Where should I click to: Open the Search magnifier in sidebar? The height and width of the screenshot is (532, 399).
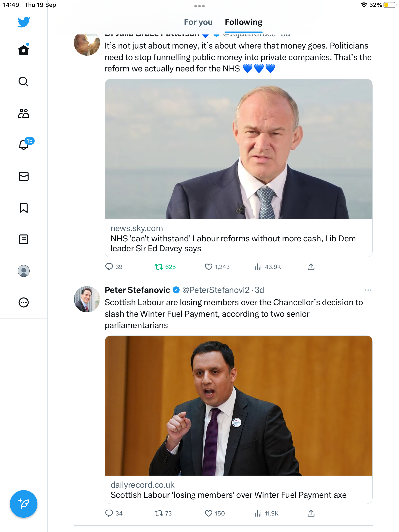[23, 82]
